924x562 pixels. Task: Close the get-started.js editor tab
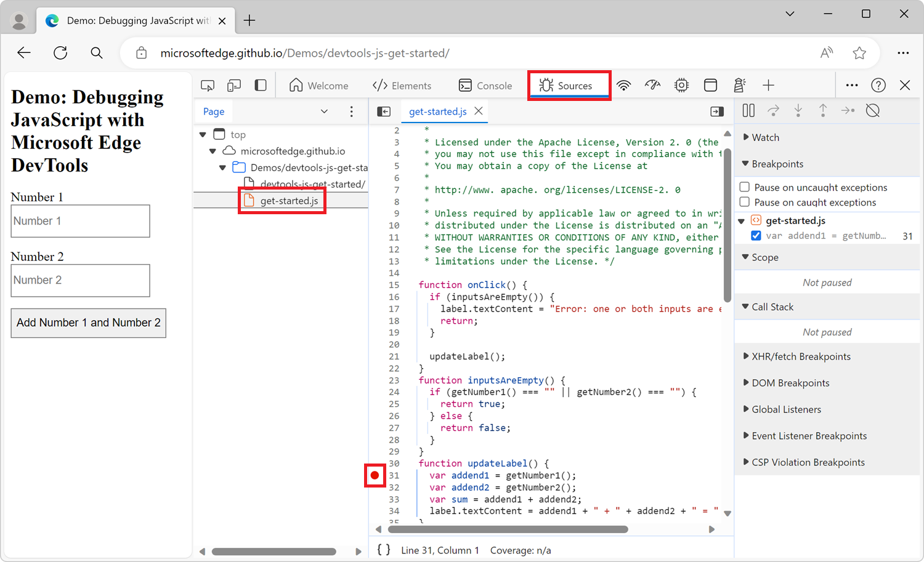(479, 111)
